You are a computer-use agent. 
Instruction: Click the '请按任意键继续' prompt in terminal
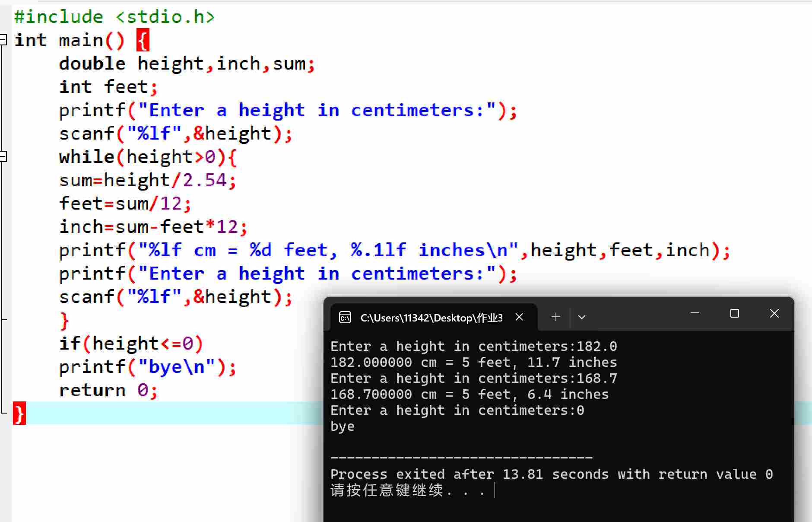tap(387, 490)
